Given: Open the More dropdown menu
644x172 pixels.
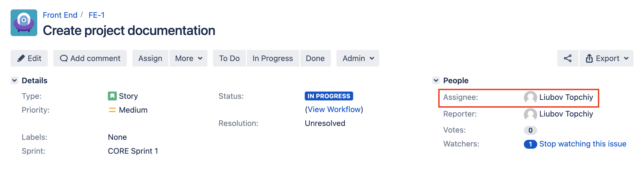Looking at the screenshot, I should [x=188, y=58].
